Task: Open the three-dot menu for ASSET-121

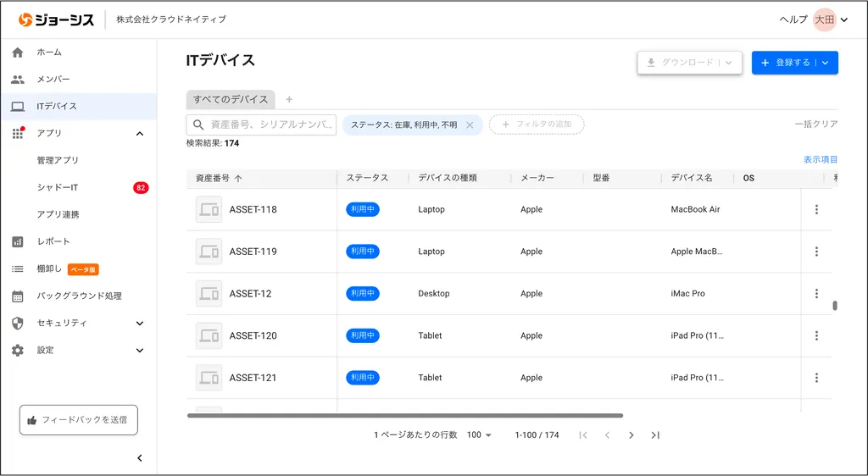Action: pos(816,378)
